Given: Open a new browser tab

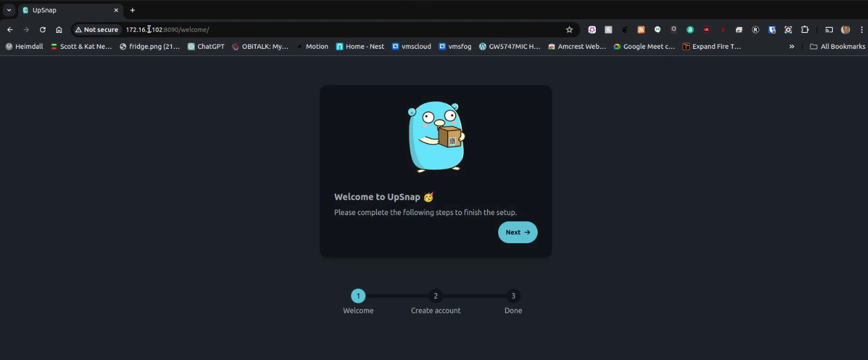Looking at the screenshot, I should (x=132, y=10).
